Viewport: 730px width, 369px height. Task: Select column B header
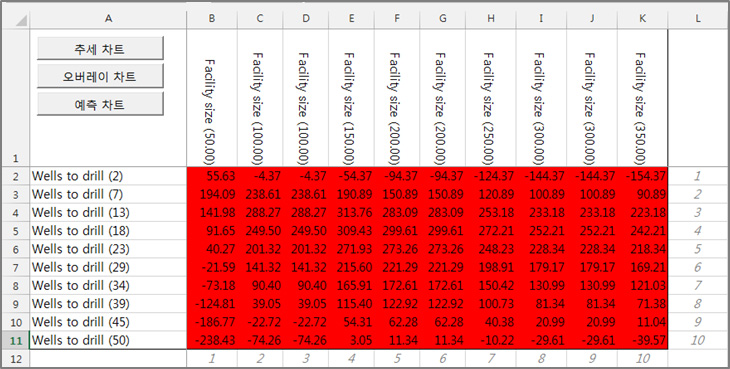coord(212,19)
